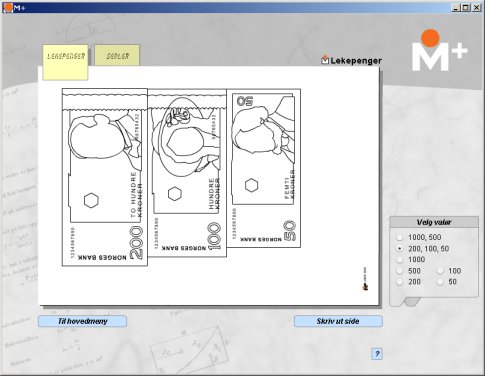Click the Til hovedmeny button

coord(82,321)
